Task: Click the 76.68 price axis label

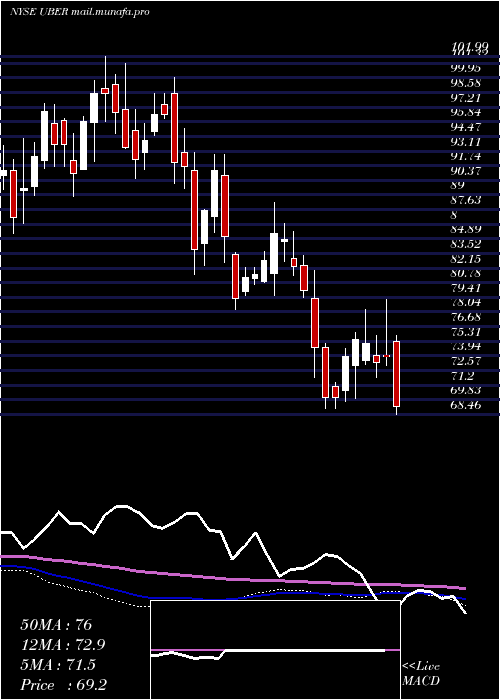Action: pyautogui.click(x=466, y=317)
